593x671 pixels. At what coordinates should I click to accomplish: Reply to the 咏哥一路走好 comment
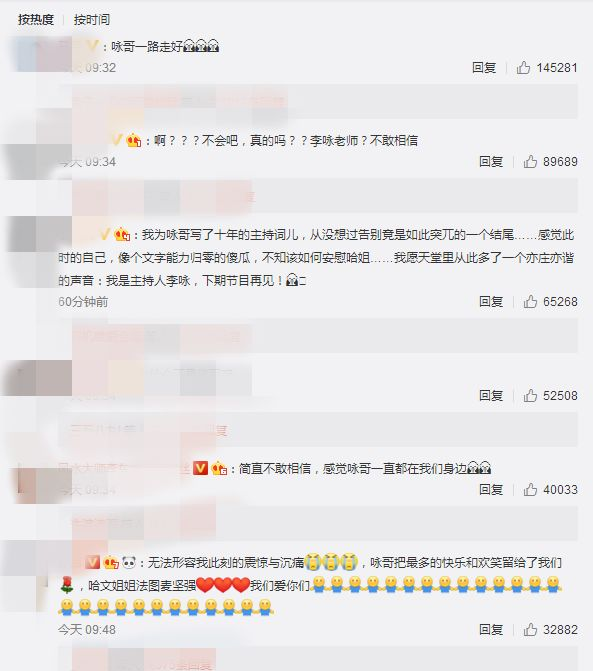[484, 68]
